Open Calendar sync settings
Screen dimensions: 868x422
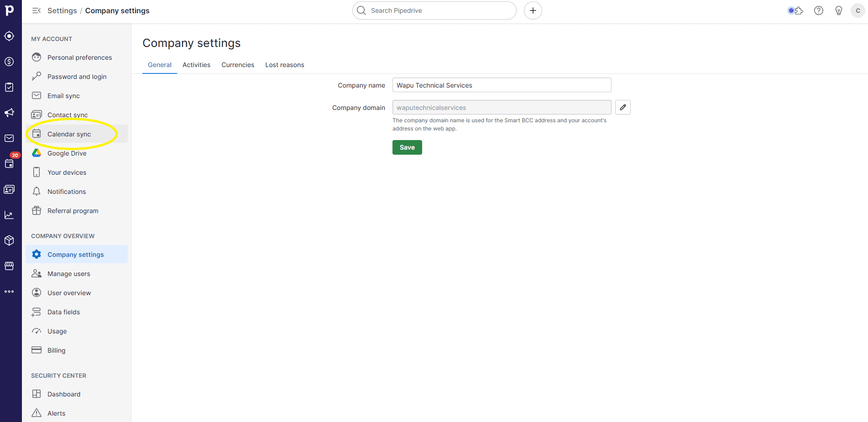[x=77, y=134]
